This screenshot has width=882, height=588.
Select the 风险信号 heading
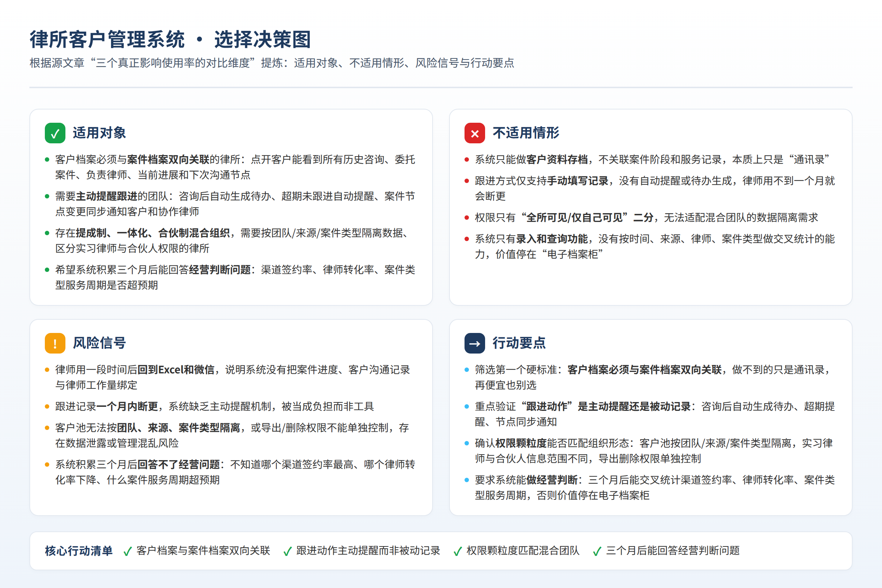click(x=99, y=343)
